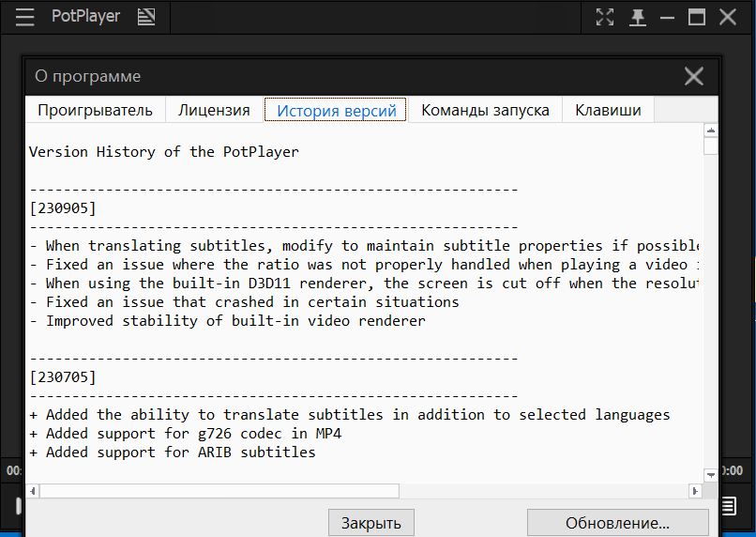Open the PotPlayer hamburger main menu

tap(24, 18)
